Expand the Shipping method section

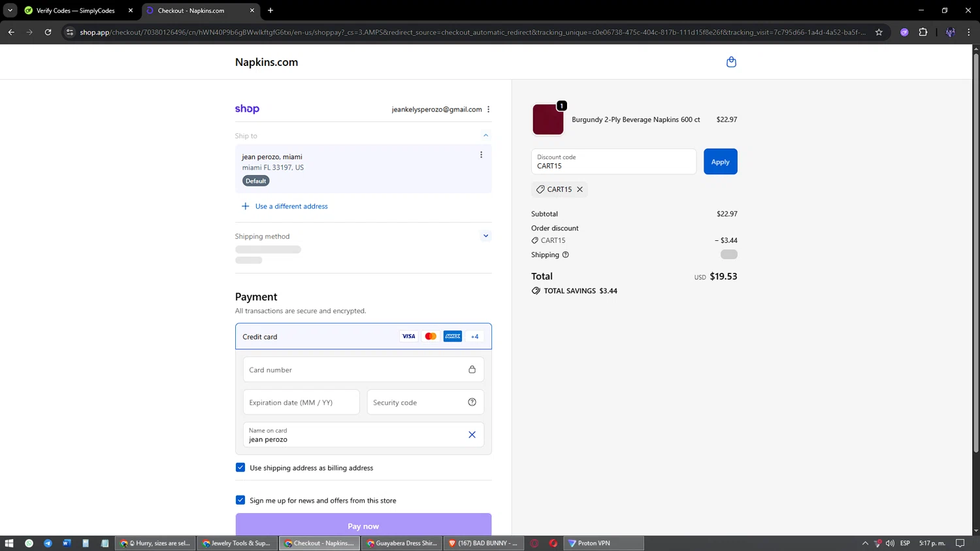tap(485, 236)
